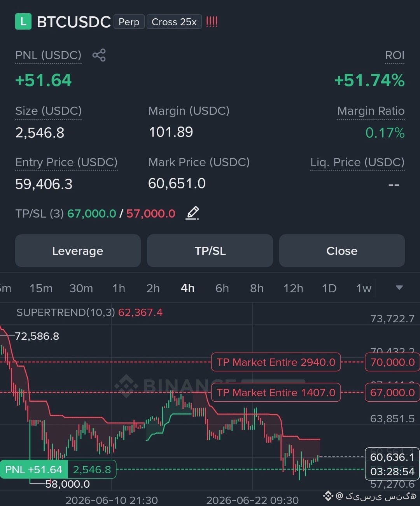Tap the red risk exclamation marks
This screenshot has height=506, width=420.
coord(212,22)
